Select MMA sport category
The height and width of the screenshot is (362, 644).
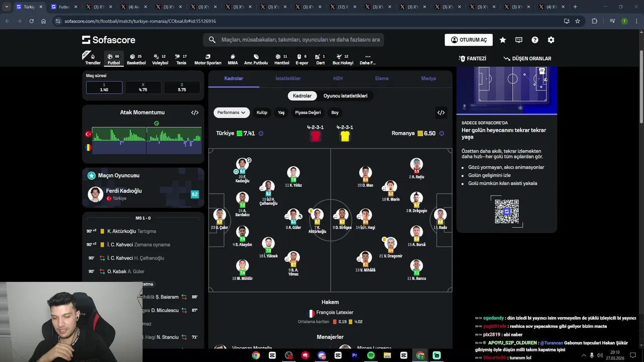pos(232,59)
